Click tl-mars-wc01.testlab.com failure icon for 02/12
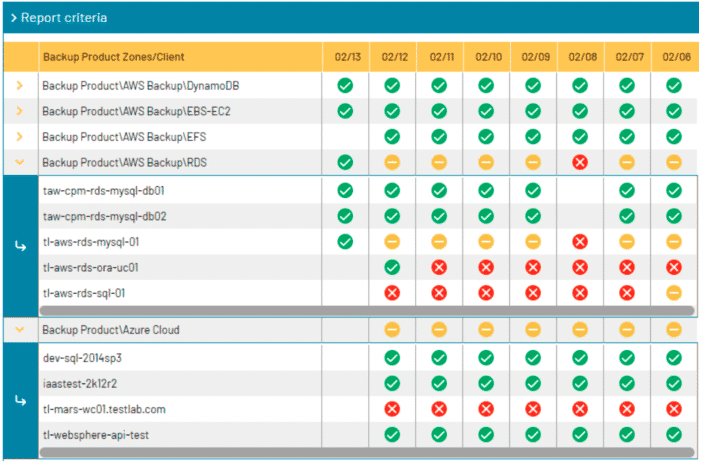The height and width of the screenshot is (464, 702). 392,409
